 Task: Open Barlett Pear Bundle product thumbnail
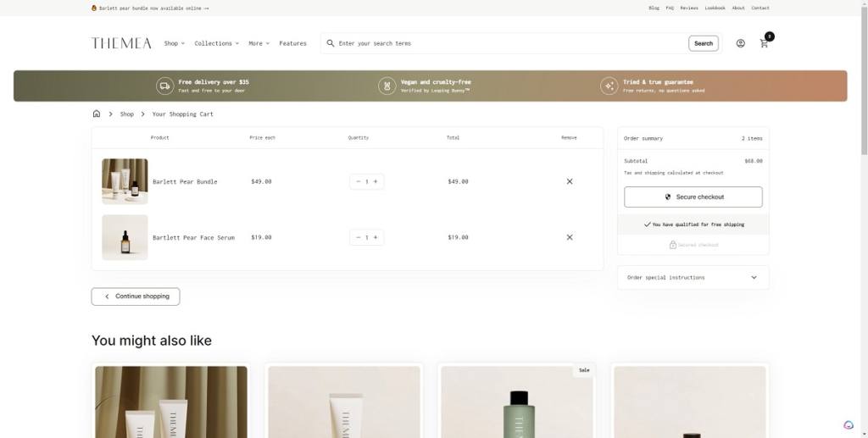(x=125, y=181)
